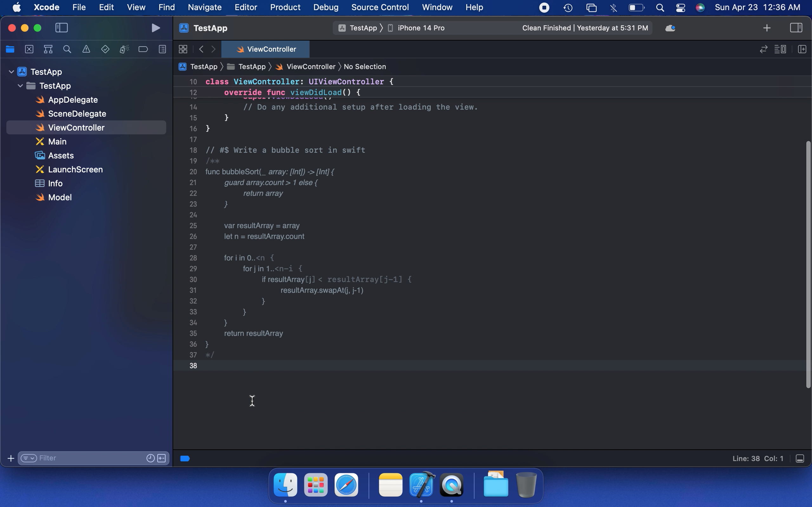Viewport: 812px width, 507px height.
Task: Run the app with the play button
Action: [x=155, y=28]
